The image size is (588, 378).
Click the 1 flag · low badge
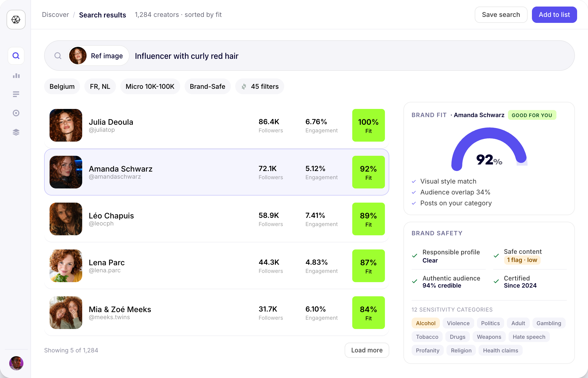tap(522, 260)
